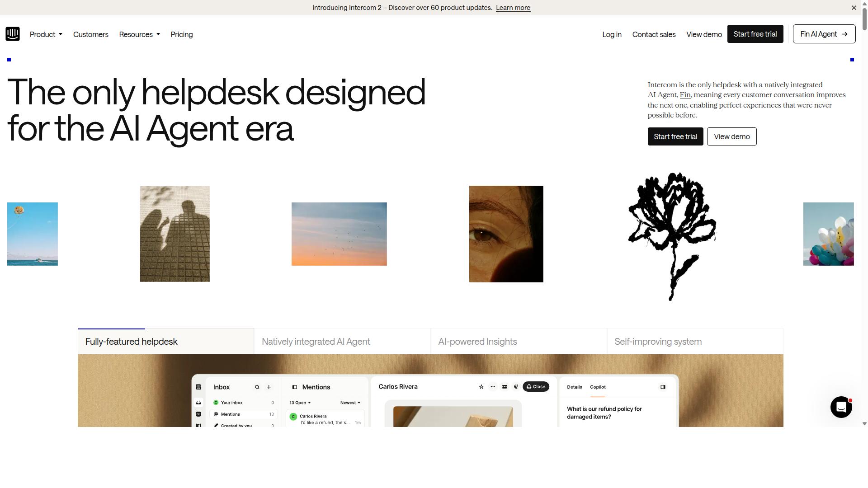
Task: Click the panel toggle icon right of Copilot
Action: click(x=663, y=387)
